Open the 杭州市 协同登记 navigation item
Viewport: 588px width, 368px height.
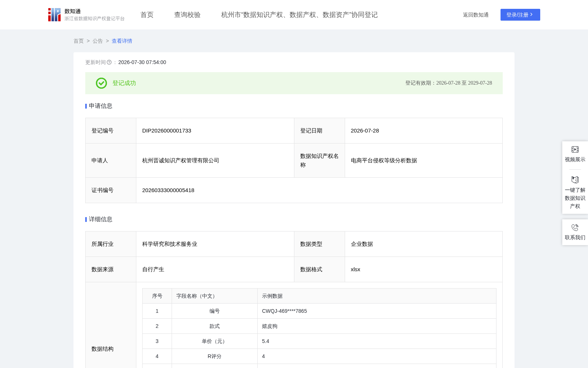point(300,15)
